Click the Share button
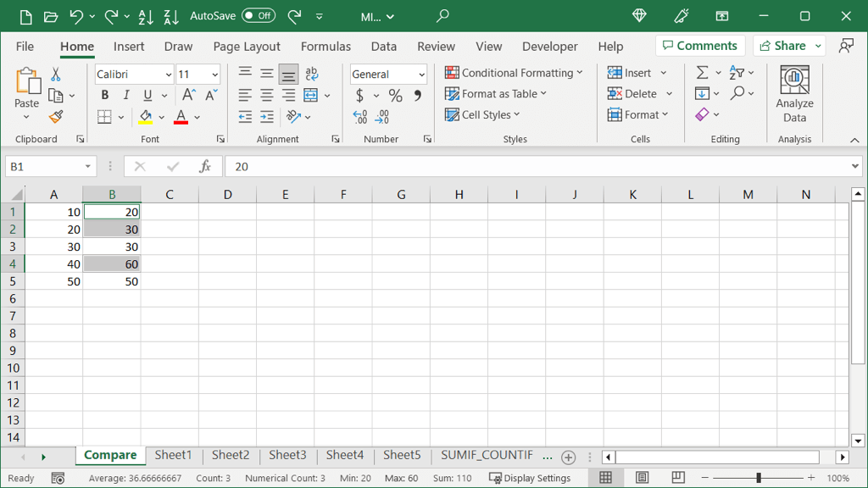This screenshot has width=868, height=488. pos(784,46)
